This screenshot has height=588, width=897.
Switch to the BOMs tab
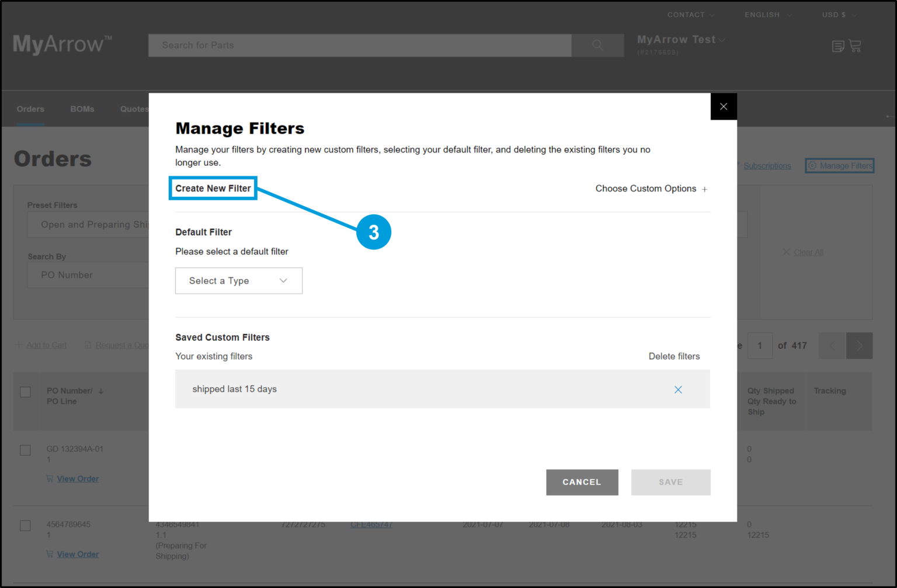point(82,109)
